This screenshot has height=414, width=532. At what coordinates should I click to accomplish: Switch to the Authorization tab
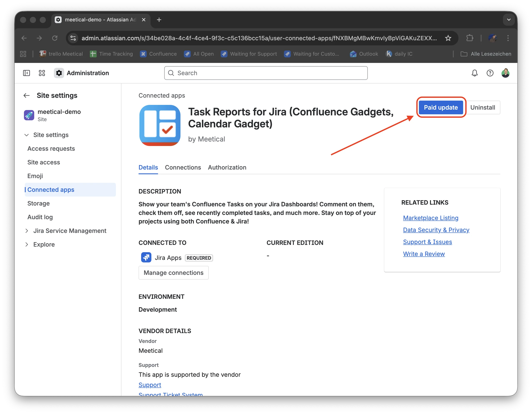227,167
